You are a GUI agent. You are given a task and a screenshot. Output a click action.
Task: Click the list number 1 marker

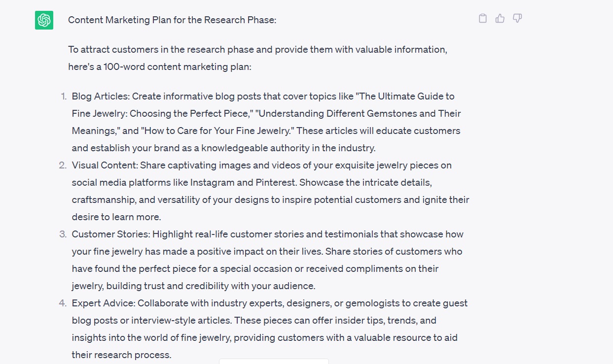point(64,97)
